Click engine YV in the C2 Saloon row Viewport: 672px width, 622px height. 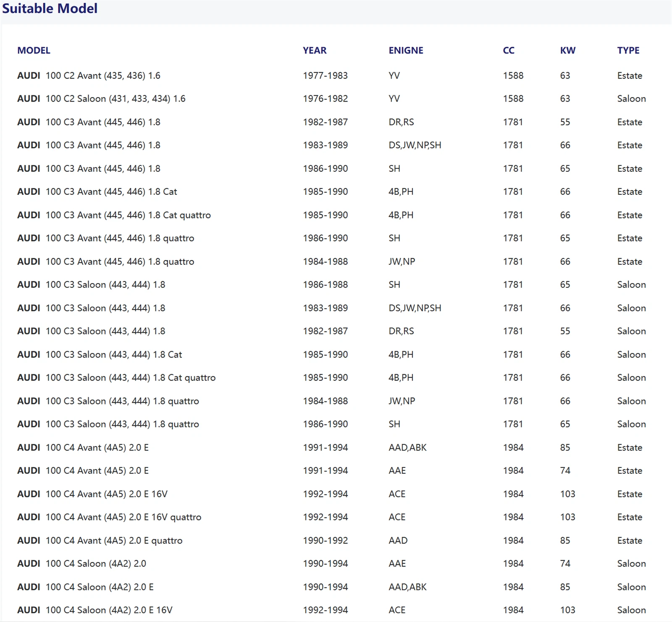[394, 99]
